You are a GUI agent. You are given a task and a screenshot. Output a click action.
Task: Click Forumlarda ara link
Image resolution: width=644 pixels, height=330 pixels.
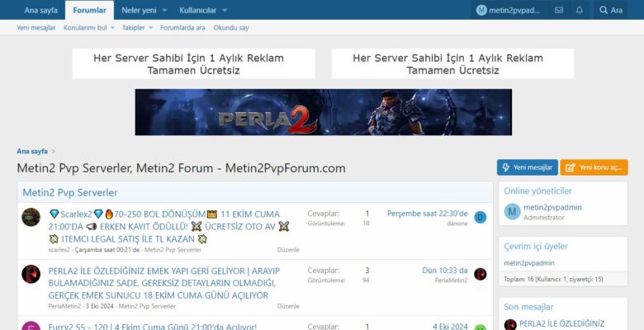[182, 28]
